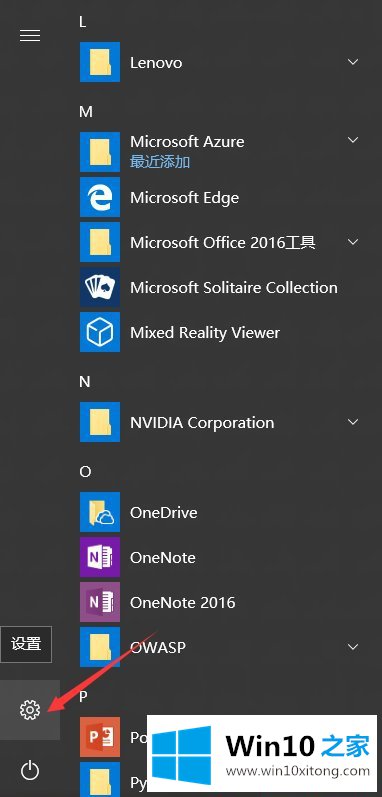Expand the NVIDIA Corporation chevron

pos(353,422)
